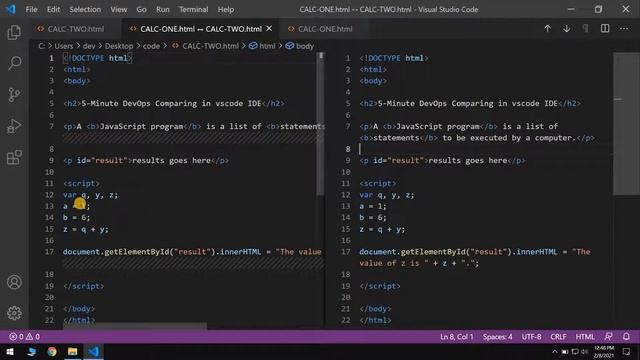
Task: Go to next change arrow
Action: pos(567,29)
